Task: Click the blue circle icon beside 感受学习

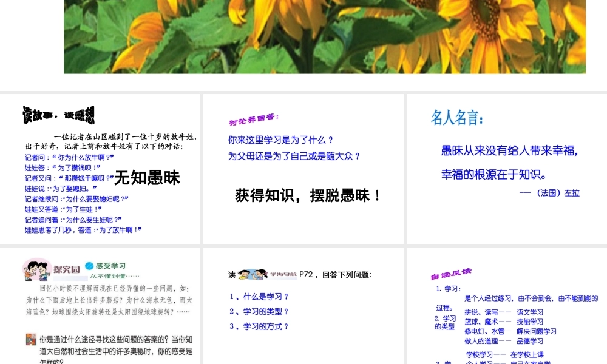Action: click(x=89, y=266)
